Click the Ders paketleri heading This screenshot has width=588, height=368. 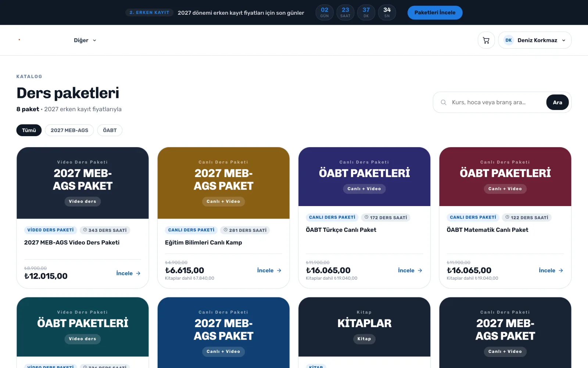click(68, 93)
